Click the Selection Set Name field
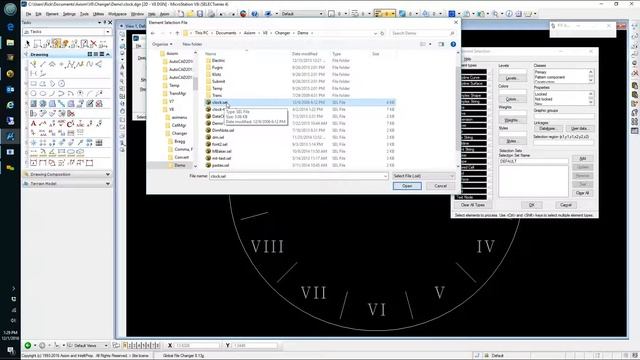This screenshot has width=640, height=360. click(x=533, y=161)
